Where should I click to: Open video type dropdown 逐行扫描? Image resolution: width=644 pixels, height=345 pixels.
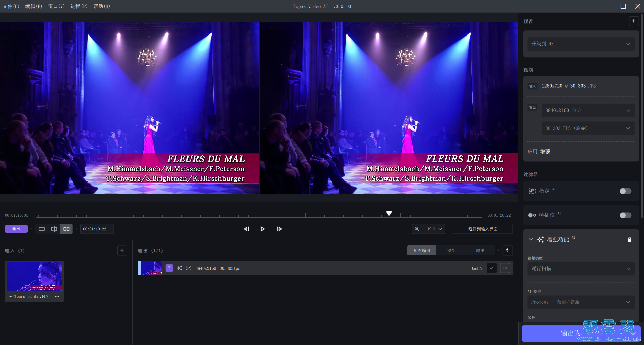tap(581, 269)
